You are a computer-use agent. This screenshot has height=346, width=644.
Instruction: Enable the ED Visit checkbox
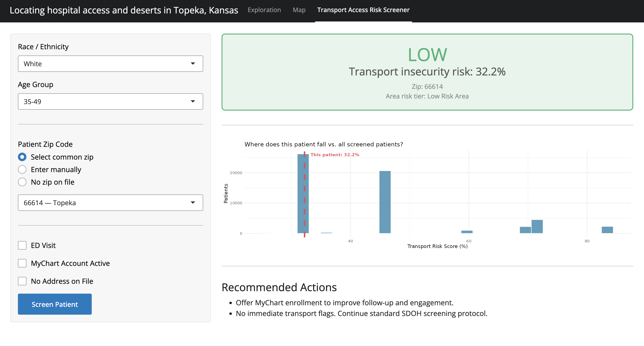22,245
